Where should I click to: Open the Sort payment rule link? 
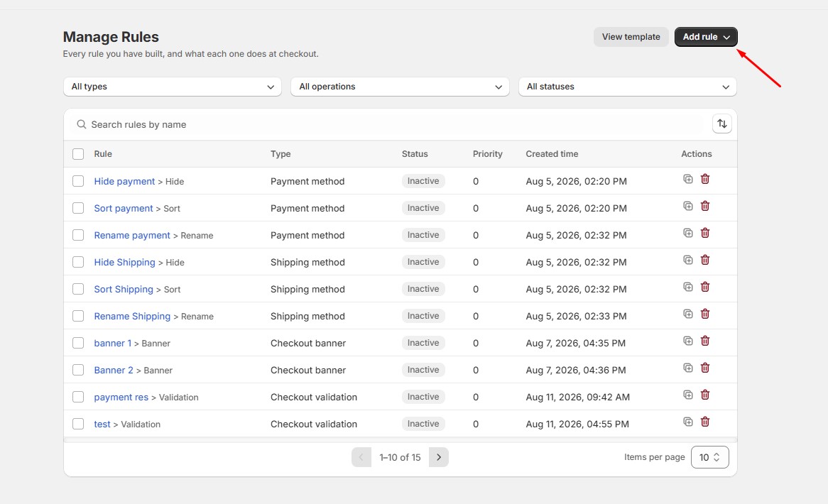click(x=124, y=208)
